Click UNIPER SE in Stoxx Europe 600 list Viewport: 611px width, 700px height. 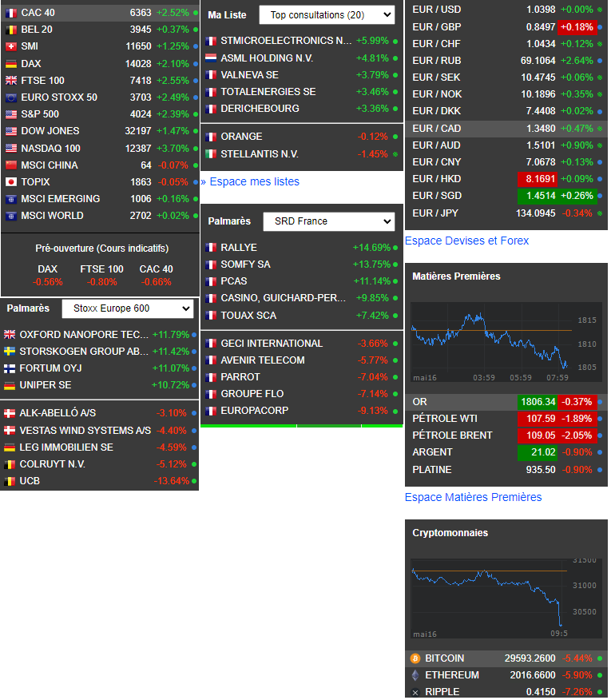(x=99, y=385)
